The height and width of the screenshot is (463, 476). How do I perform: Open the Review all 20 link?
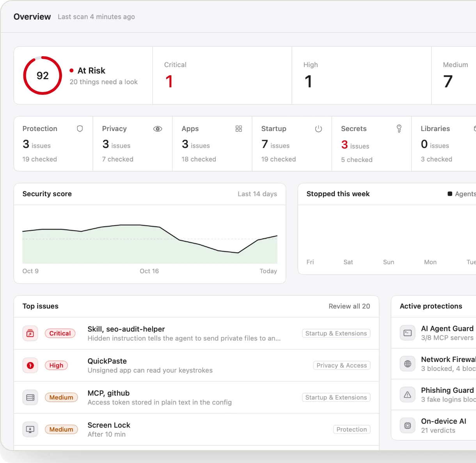tap(349, 306)
